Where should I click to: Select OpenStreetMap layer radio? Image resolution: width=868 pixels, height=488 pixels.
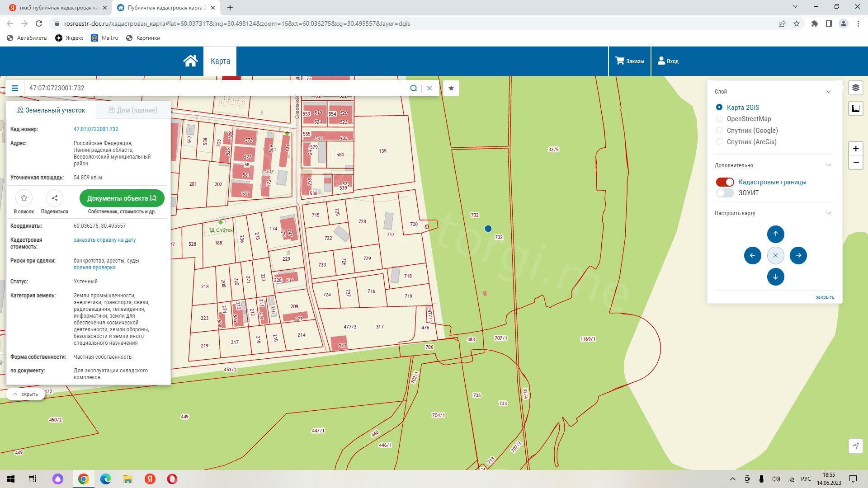coord(719,119)
